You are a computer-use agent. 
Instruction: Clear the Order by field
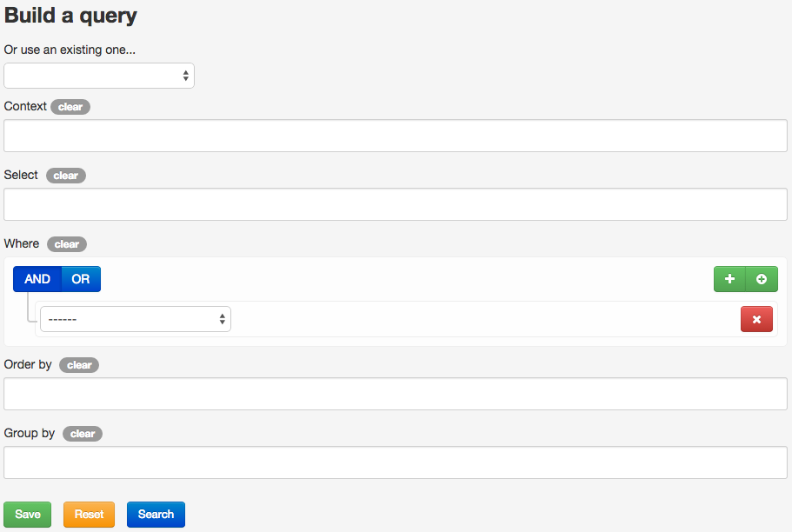[x=79, y=365]
